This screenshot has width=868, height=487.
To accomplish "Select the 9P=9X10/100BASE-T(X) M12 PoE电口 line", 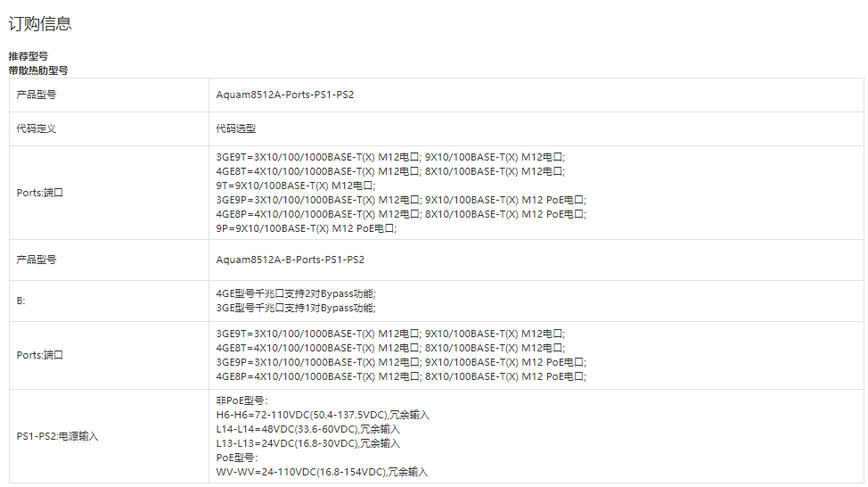I will pyautogui.click(x=306, y=228).
